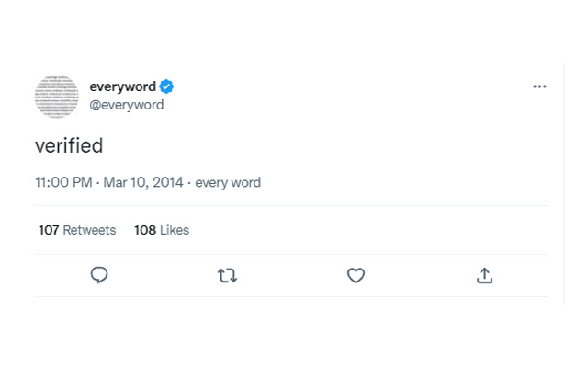The image size is (588, 368).
Task: Like the tweet with heart icon
Action: pos(356,275)
